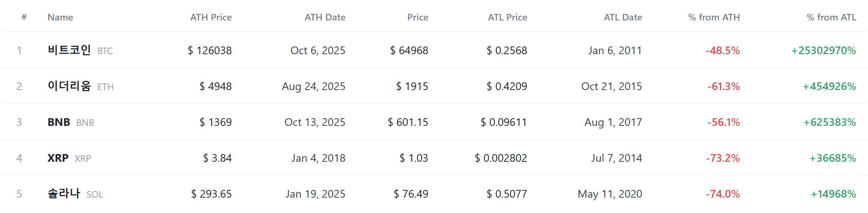
Task: Click Solana's current price $ 76.49
Action: 411,194
